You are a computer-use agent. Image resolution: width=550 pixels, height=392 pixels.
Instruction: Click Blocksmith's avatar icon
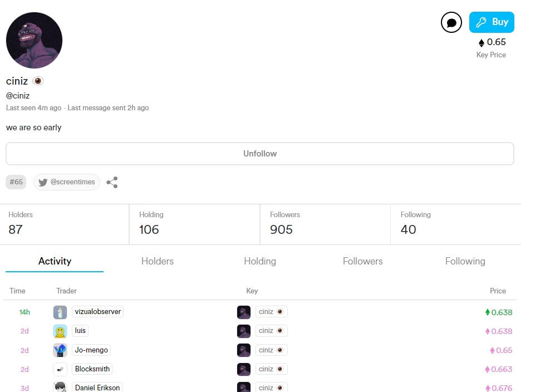click(x=60, y=369)
